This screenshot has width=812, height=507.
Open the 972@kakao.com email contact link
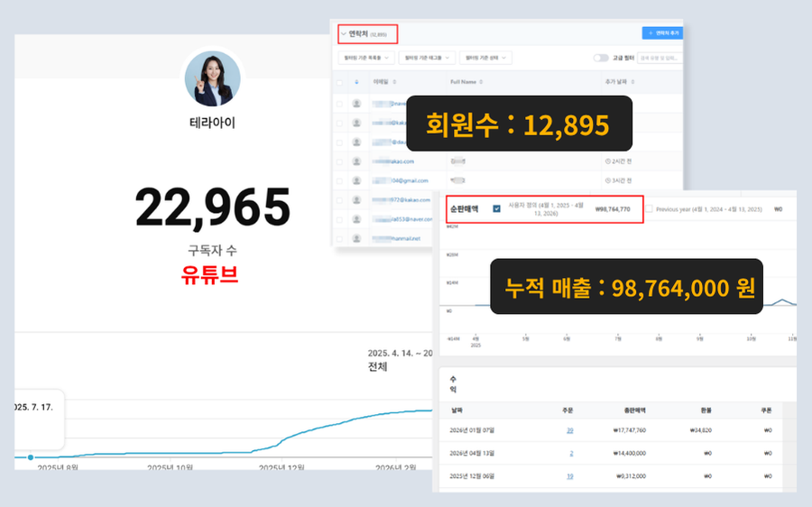click(401, 200)
